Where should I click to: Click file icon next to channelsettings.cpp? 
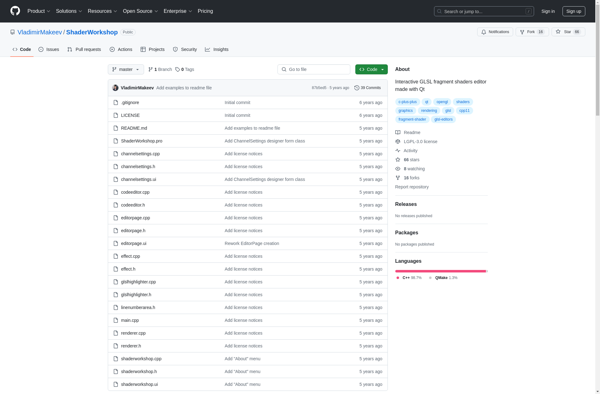pos(116,154)
